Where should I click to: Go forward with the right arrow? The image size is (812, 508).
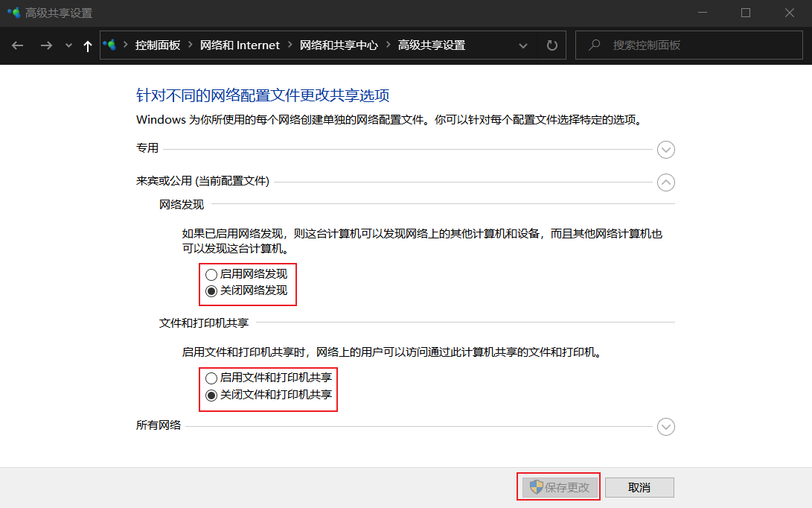click(46, 45)
